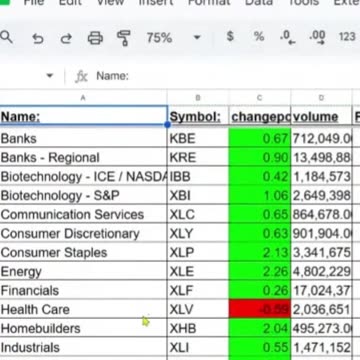Click the green 0.90 changepct cell

coord(260,157)
